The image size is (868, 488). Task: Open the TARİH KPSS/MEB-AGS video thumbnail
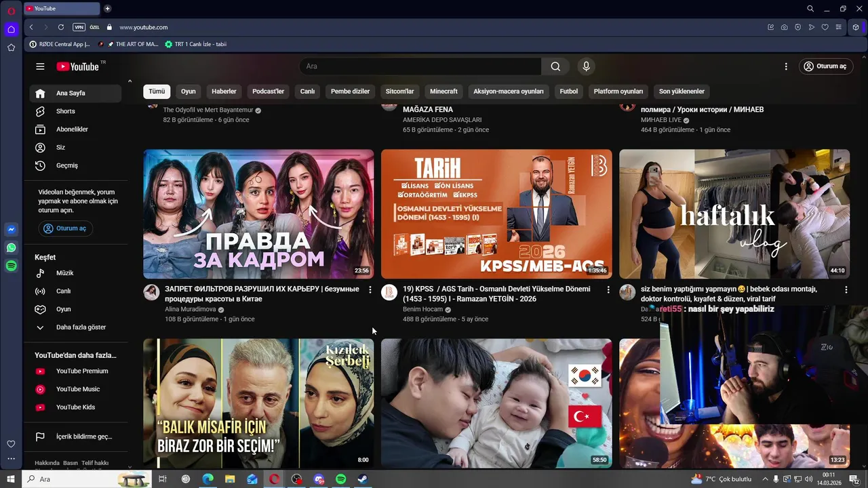pos(496,214)
